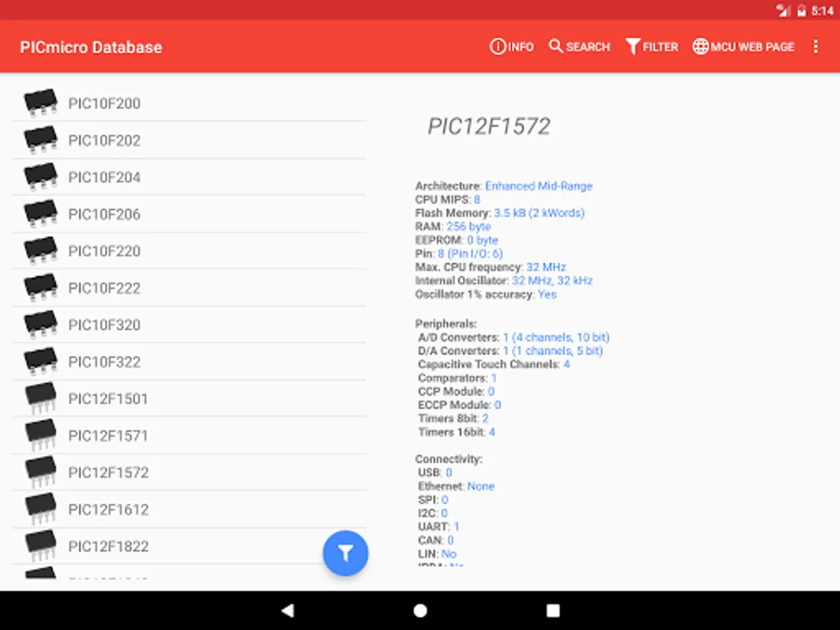Click the PIC10F200 chip icon

point(41,102)
